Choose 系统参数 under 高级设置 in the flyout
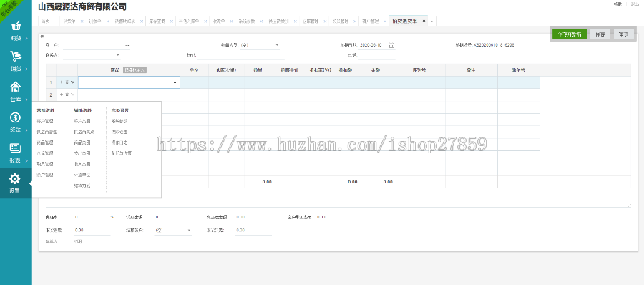Viewport: 644px width, 285px height. (x=119, y=121)
